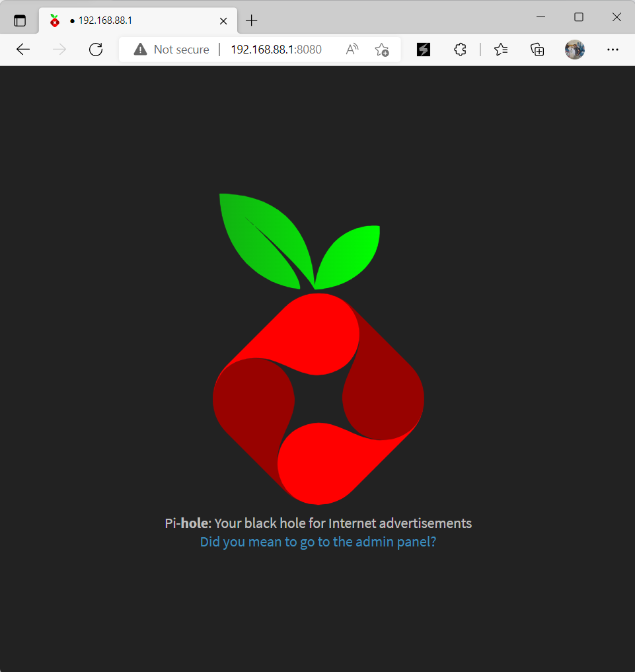Open the black lightning extension icon
Screen dimensions: 635x672
pos(424,50)
